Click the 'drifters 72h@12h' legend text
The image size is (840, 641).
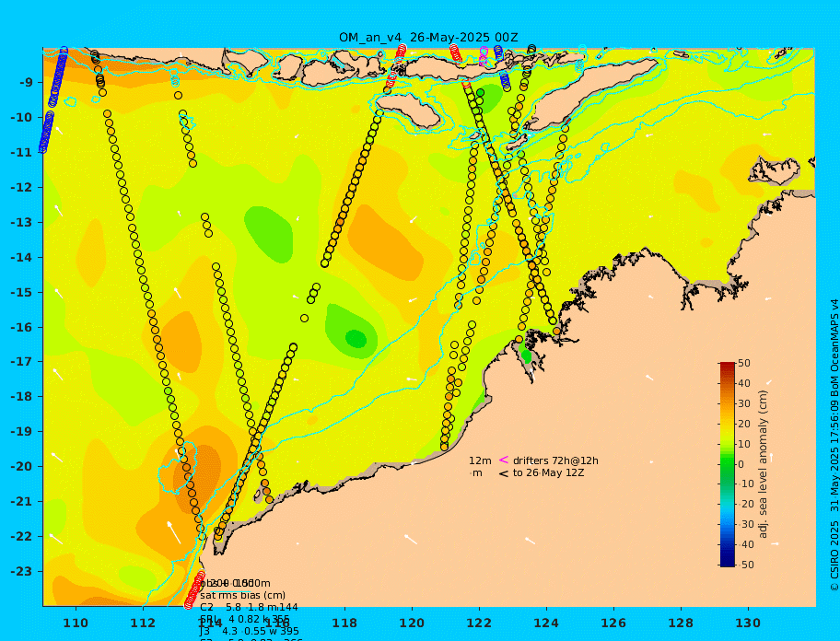click(555, 460)
